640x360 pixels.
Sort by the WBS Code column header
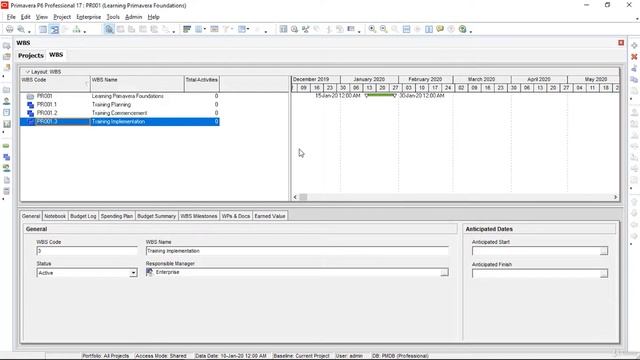(x=55, y=84)
